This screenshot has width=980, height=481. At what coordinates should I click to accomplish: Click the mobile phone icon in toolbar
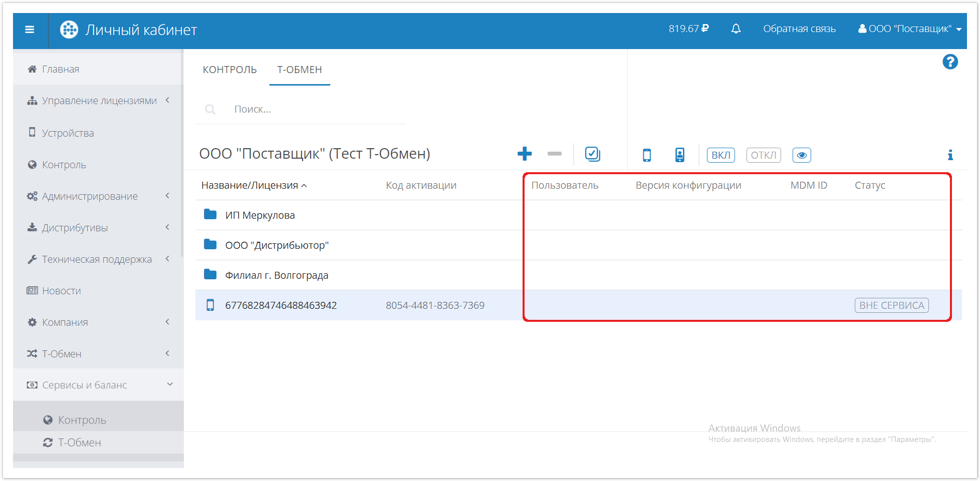647,155
